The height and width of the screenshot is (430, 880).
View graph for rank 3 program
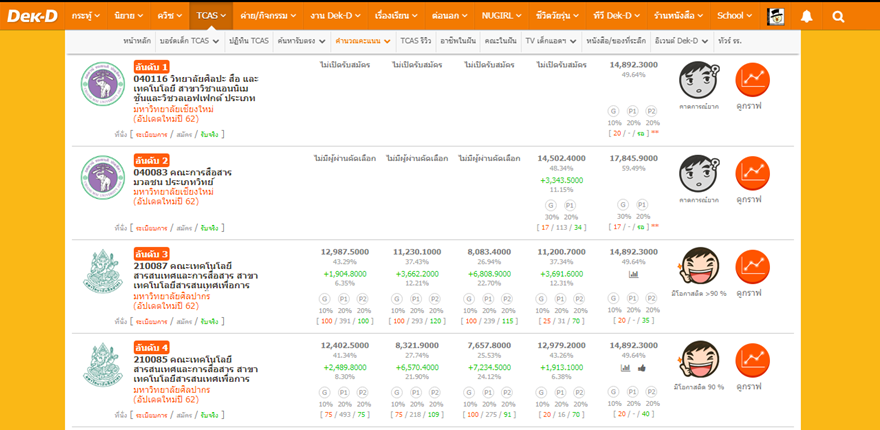tap(752, 266)
